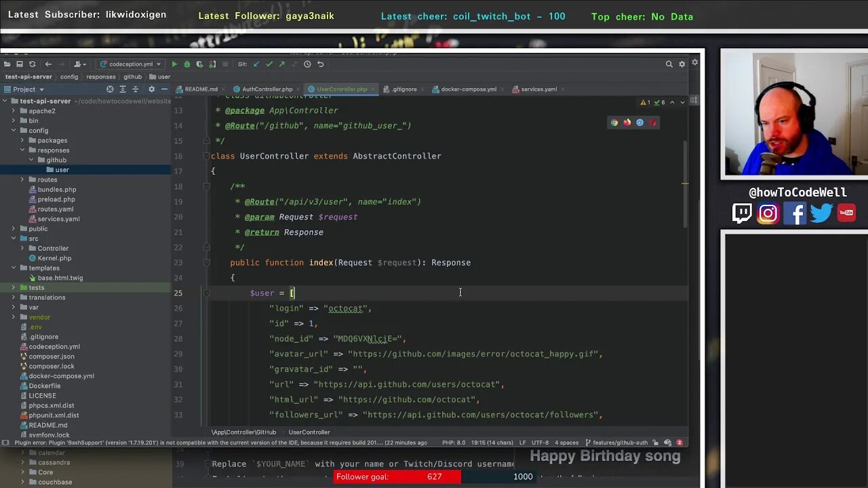Expand the bin folder
The width and height of the screenshot is (868, 488).
point(14,121)
